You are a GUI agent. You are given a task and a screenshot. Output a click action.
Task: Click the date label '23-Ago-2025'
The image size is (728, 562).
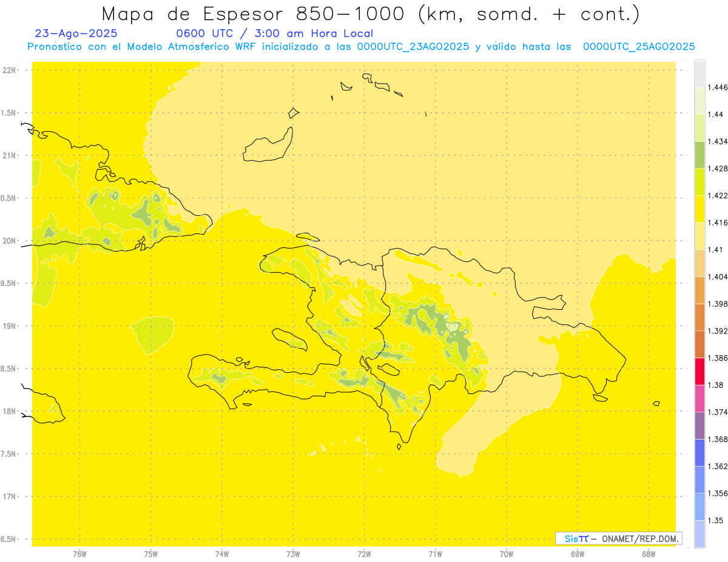[76, 33]
